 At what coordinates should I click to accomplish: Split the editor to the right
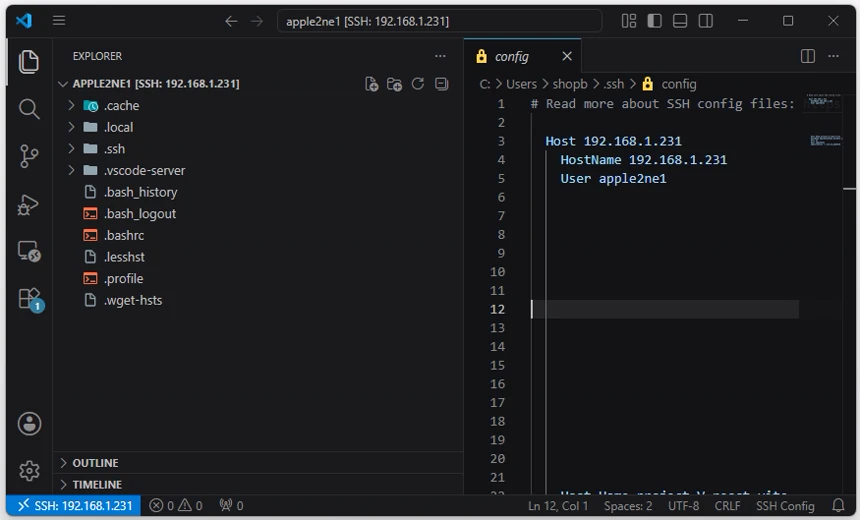807,56
